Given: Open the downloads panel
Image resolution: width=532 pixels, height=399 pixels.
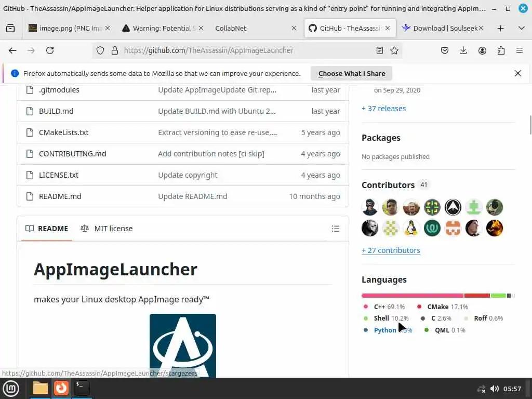Looking at the screenshot, I should pos(463,50).
